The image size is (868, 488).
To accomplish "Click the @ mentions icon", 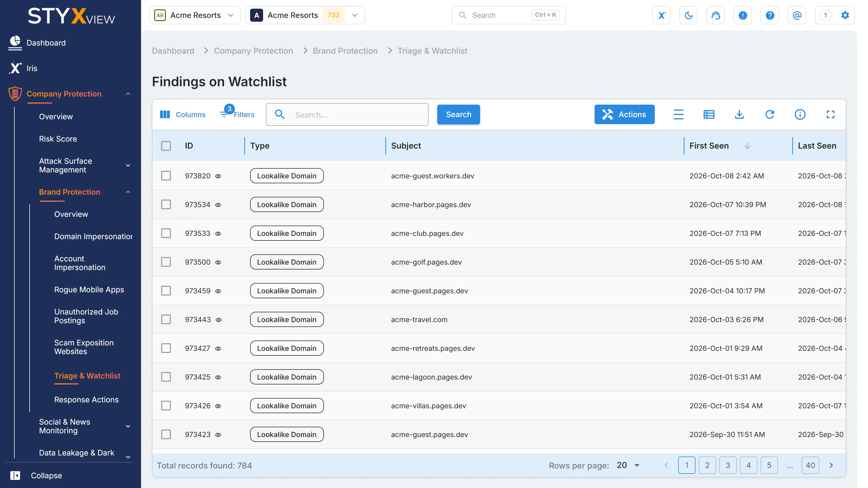I will (797, 15).
